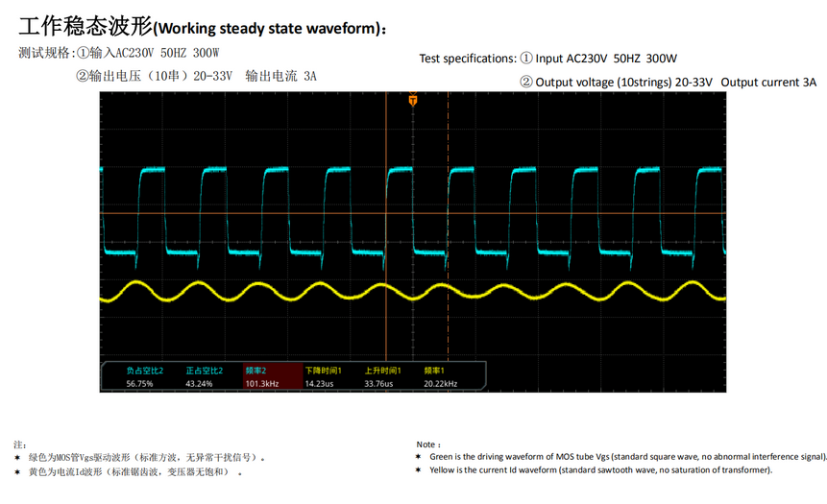
Task: Select the 负占空比2 56.75% measurement
Action: [x=145, y=376]
